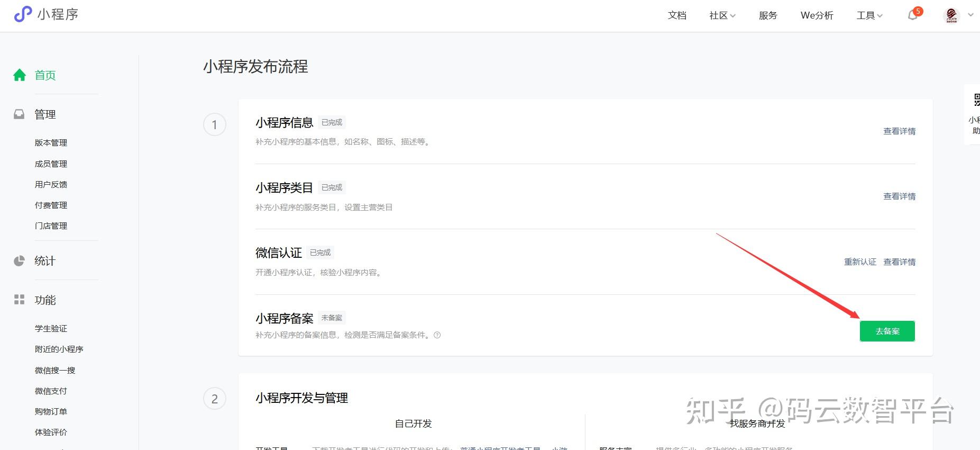980x450 pixels.
Task: Click the 微信认证 heading
Action: 279,253
